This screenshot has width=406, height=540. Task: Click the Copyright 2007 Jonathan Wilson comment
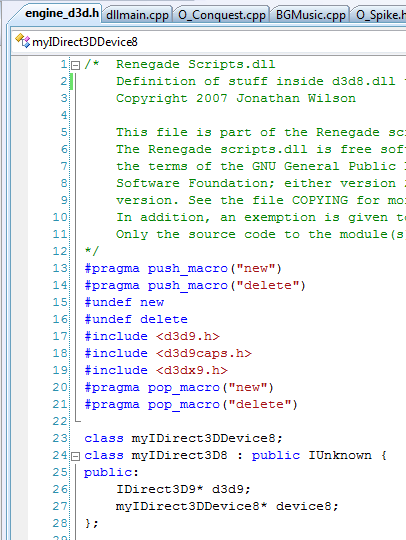[x=236, y=98]
